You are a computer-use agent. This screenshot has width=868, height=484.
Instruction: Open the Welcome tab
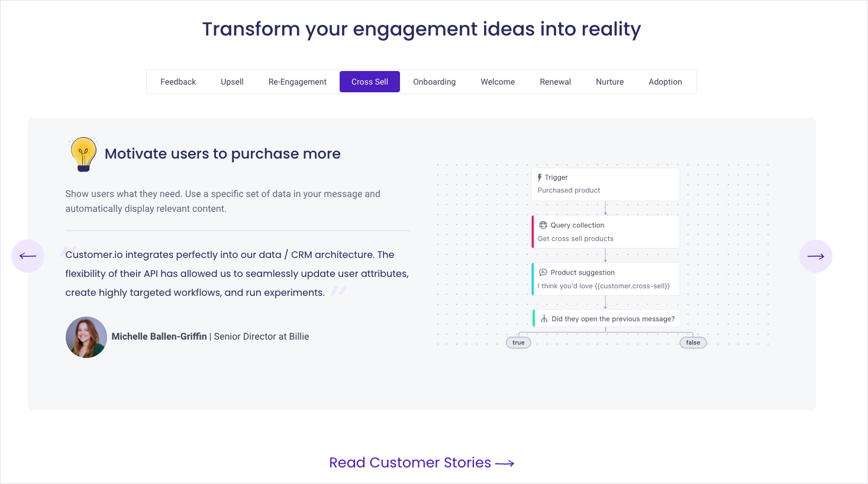(x=498, y=82)
